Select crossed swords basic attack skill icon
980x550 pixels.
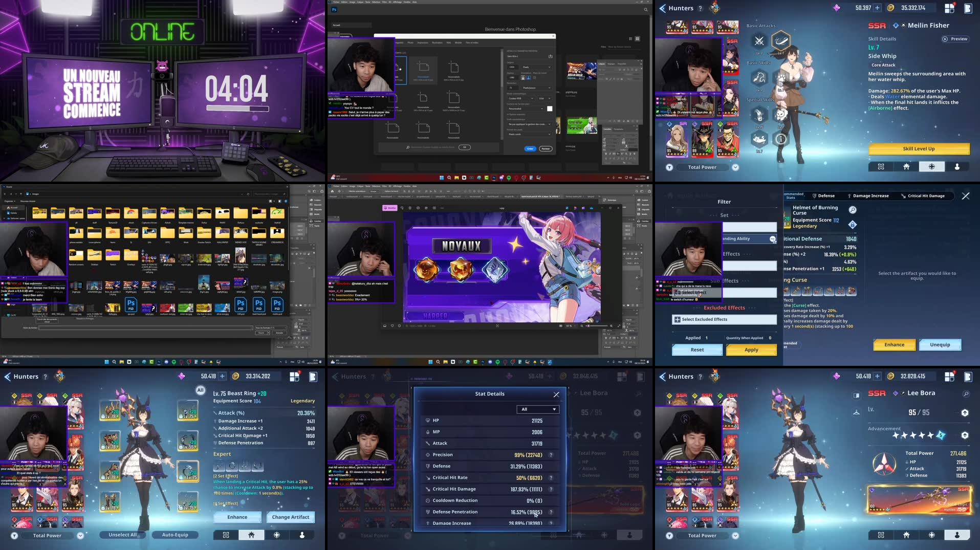(x=759, y=41)
